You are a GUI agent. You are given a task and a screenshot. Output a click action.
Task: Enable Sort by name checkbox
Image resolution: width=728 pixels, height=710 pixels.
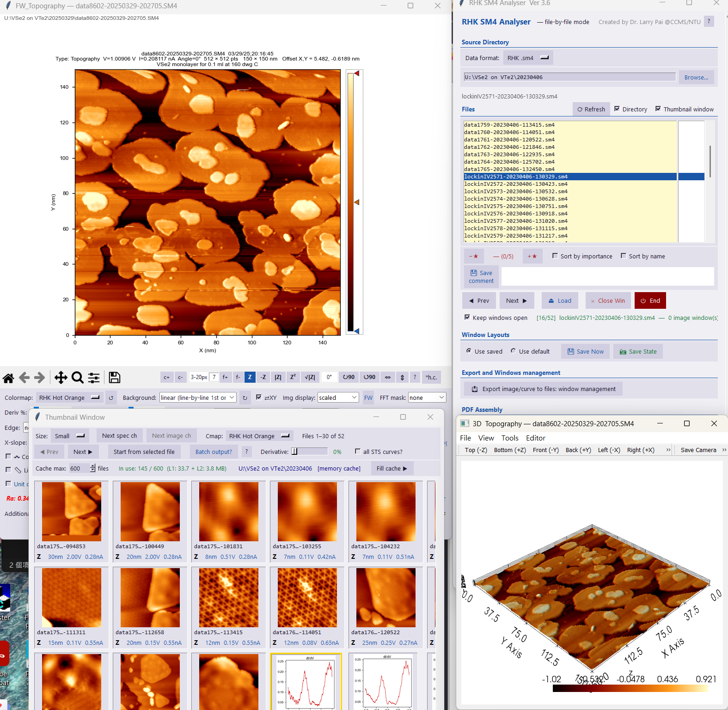point(624,256)
